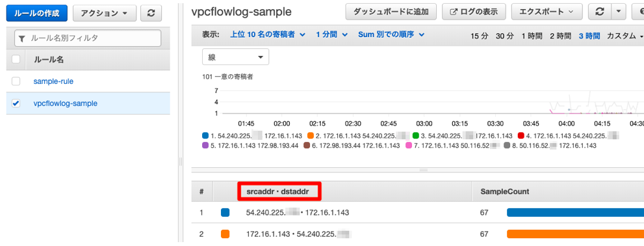Screen dimensions: 644x246
Task: Uncheck the vpcflowlog-sample checkbox
Action: (16, 103)
